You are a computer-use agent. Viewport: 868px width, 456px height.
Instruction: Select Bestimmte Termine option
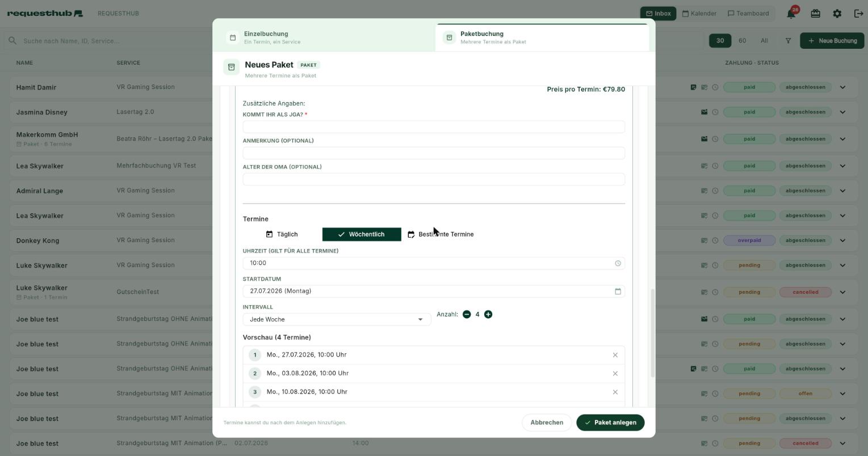click(x=441, y=234)
